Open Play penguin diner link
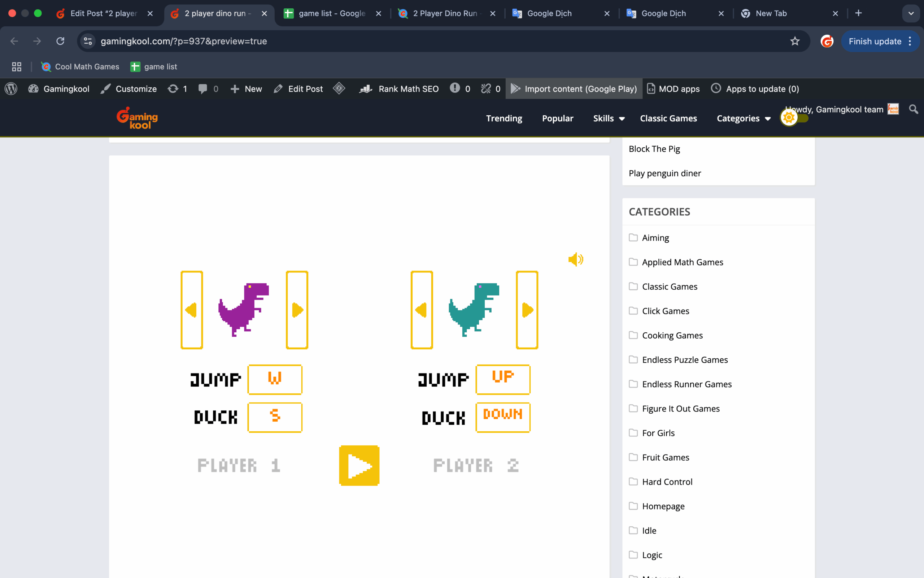924x578 pixels. click(x=665, y=173)
